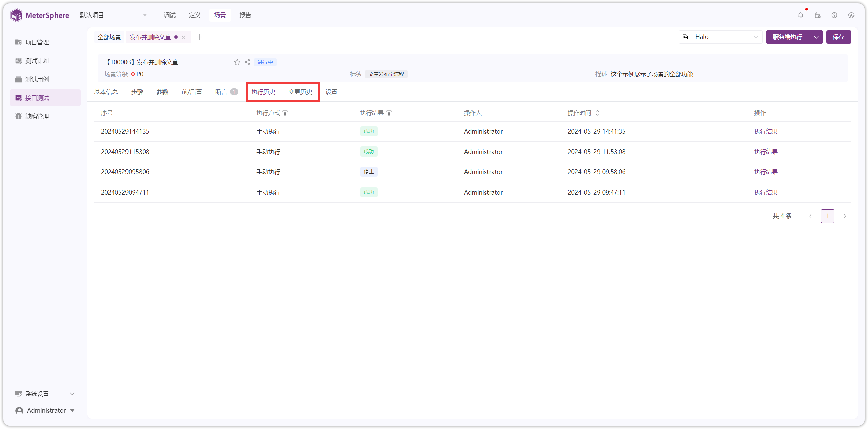Click the next page arrow
868x429 pixels.
click(x=845, y=216)
